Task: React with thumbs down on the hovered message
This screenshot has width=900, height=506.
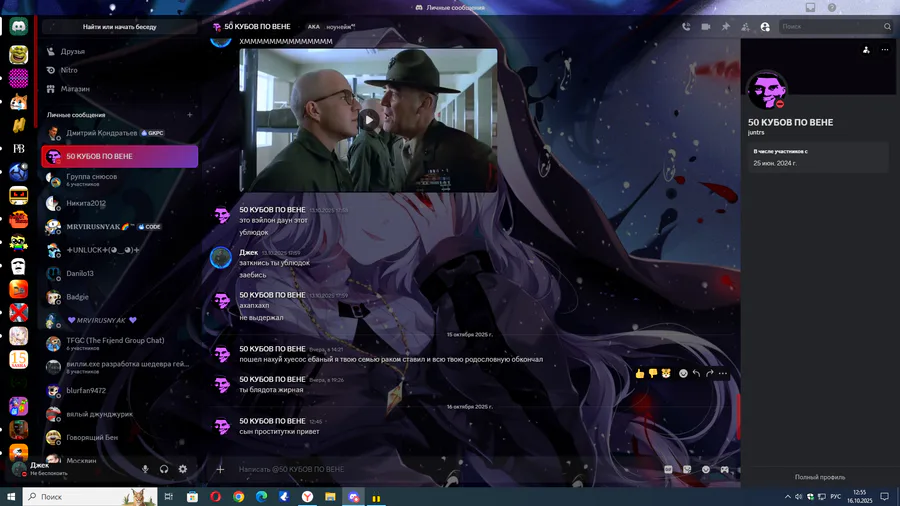Action: pyautogui.click(x=653, y=373)
